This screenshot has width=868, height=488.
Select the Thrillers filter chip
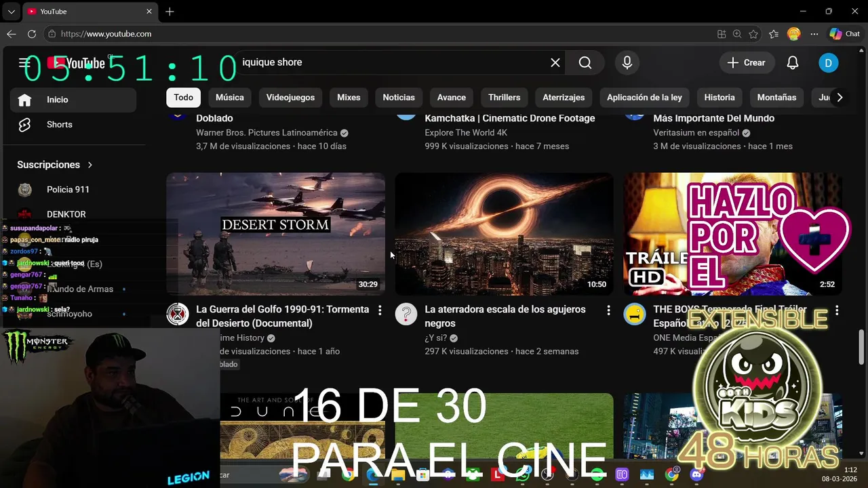(505, 98)
